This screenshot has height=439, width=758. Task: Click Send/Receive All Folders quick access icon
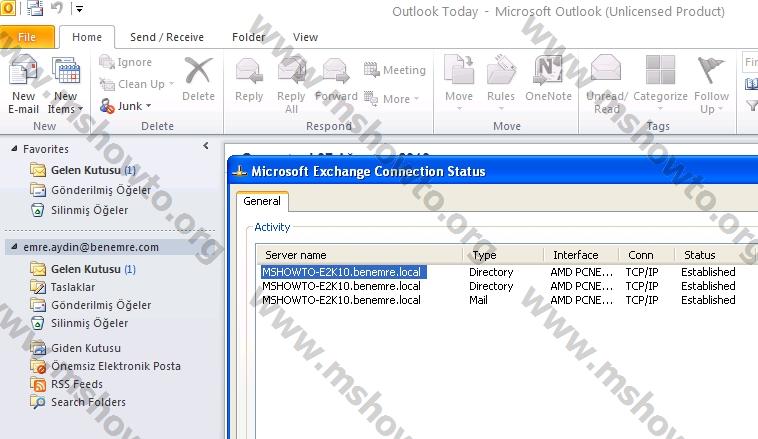(34, 8)
